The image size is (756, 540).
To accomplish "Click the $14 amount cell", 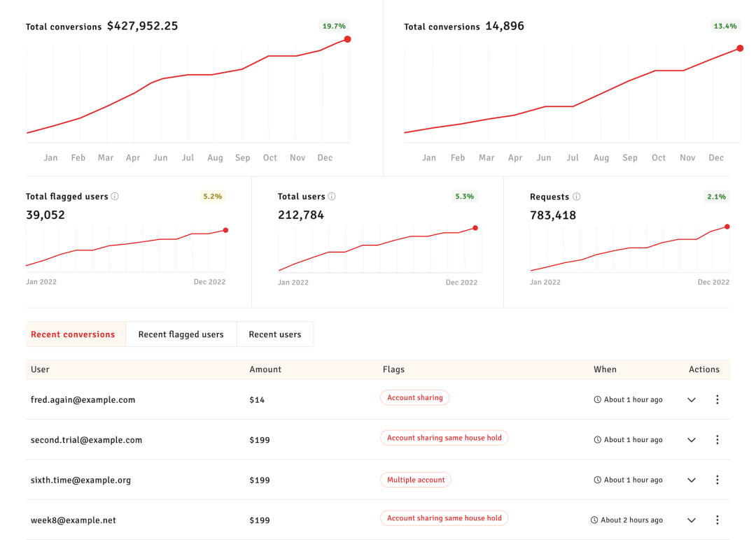I will pyautogui.click(x=257, y=400).
